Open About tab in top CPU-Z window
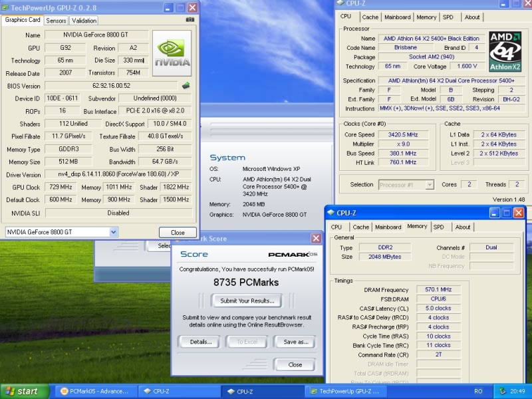 472,17
